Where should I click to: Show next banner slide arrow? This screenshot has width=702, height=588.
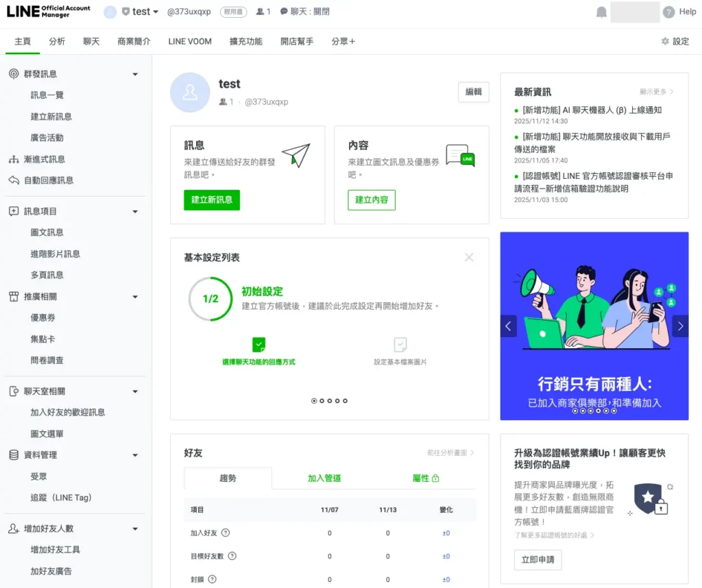click(681, 326)
